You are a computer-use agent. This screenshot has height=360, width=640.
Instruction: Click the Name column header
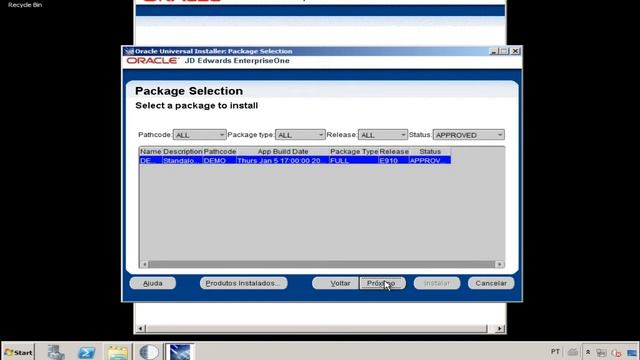pyautogui.click(x=151, y=151)
